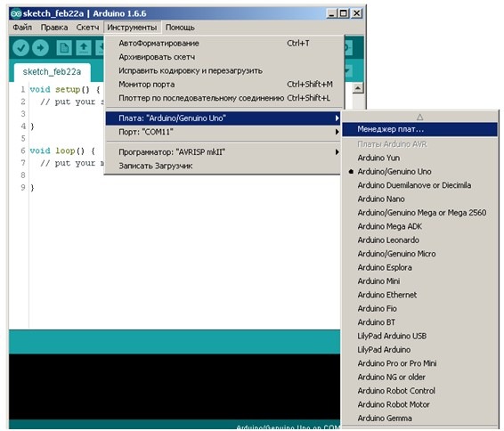Select Arduino Ethernet board

[x=419, y=295]
